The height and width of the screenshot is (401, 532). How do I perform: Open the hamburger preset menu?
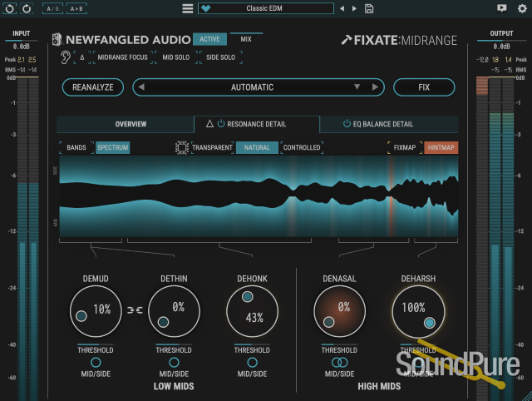tap(187, 8)
